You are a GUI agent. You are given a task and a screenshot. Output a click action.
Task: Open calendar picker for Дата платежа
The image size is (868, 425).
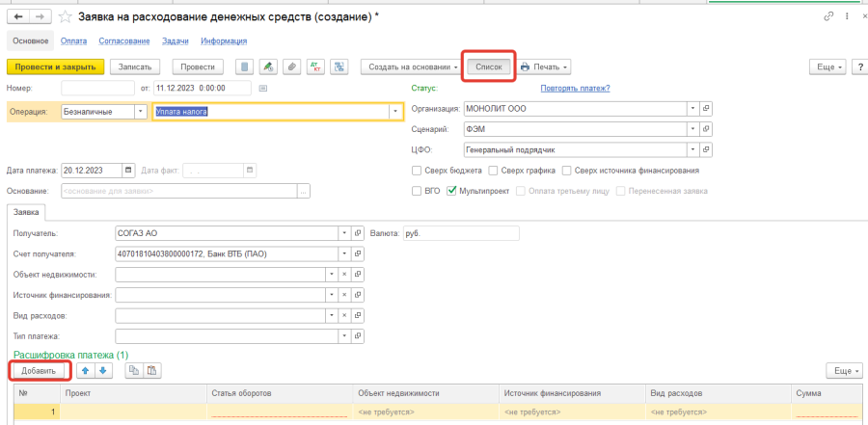[x=128, y=170]
